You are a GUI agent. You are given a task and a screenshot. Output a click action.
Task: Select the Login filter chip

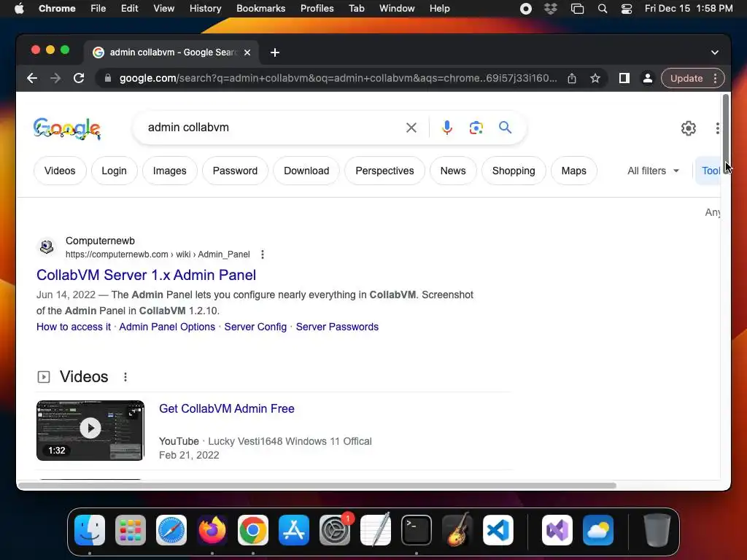115,171
